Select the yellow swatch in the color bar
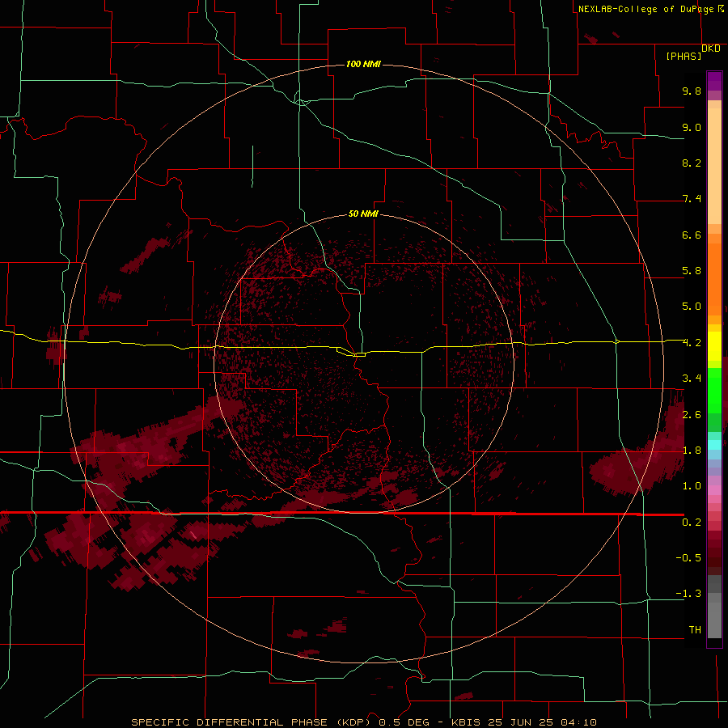This screenshot has height=728, width=728. (x=714, y=346)
